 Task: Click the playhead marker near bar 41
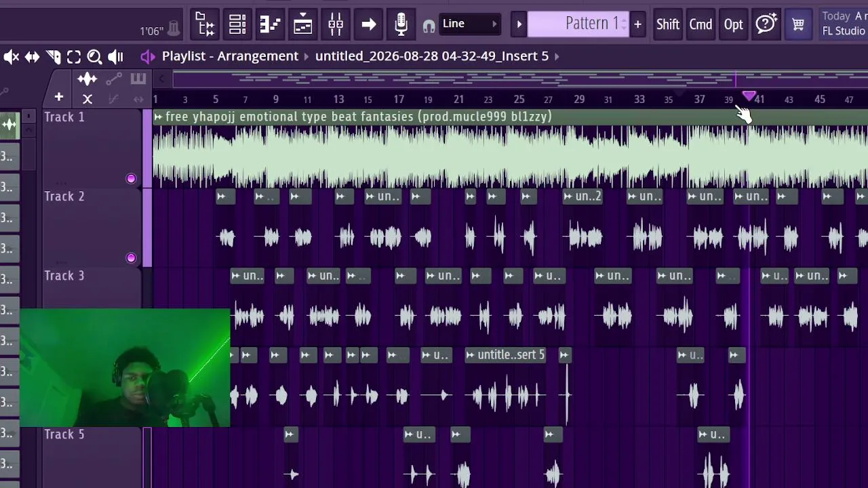click(749, 96)
